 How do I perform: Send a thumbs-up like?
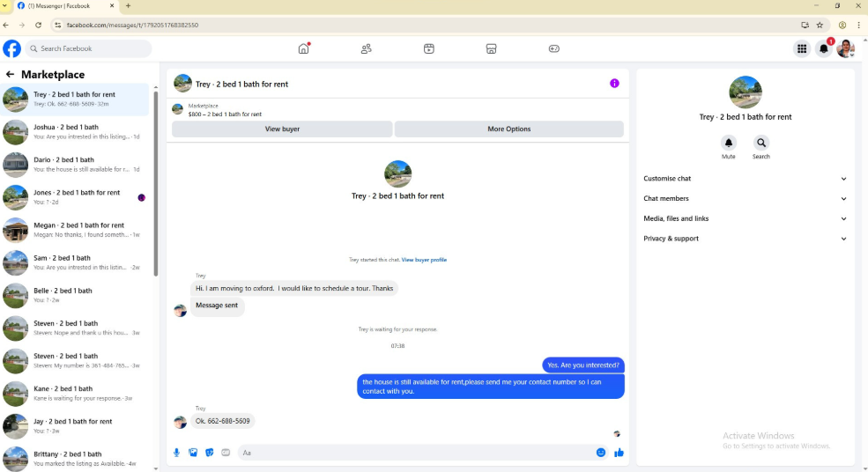[619, 453]
